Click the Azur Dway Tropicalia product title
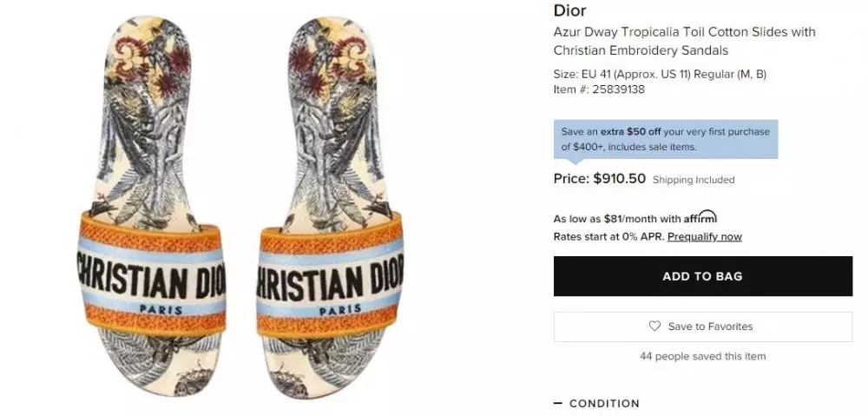This screenshot has height=416, width=868. point(684,41)
